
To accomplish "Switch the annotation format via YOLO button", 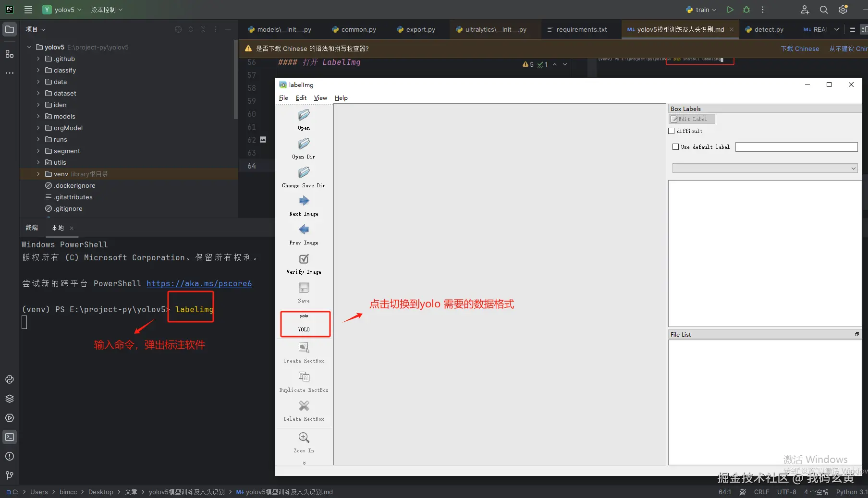I will [x=305, y=324].
